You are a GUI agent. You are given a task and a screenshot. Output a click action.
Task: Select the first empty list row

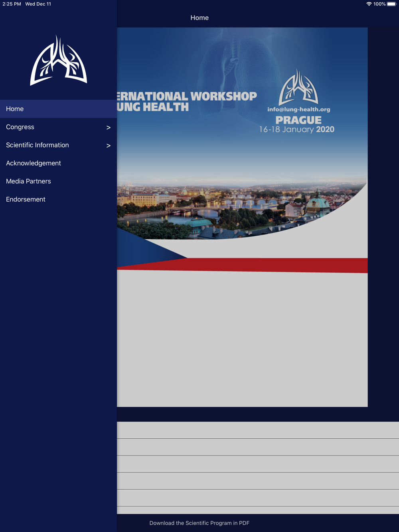tap(258, 430)
